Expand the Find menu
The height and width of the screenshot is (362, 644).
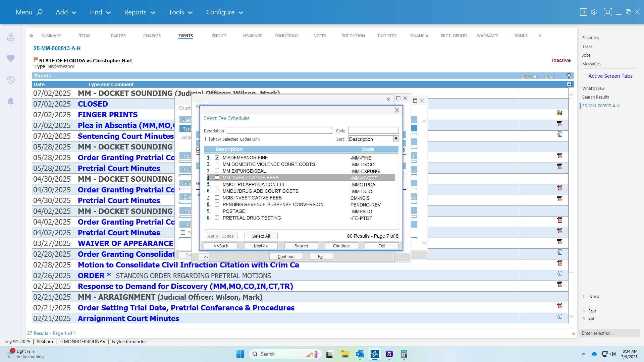click(x=100, y=12)
